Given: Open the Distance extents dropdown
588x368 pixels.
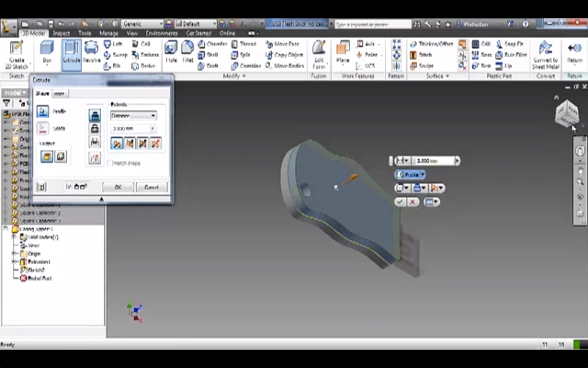Looking at the screenshot, I should (x=154, y=115).
